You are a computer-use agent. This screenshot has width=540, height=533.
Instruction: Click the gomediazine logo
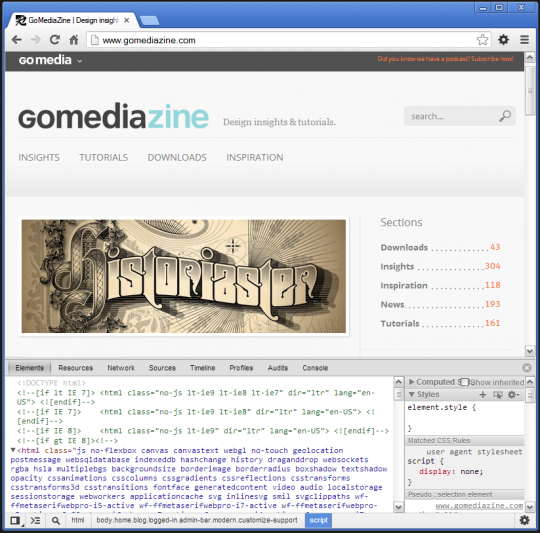pos(113,116)
